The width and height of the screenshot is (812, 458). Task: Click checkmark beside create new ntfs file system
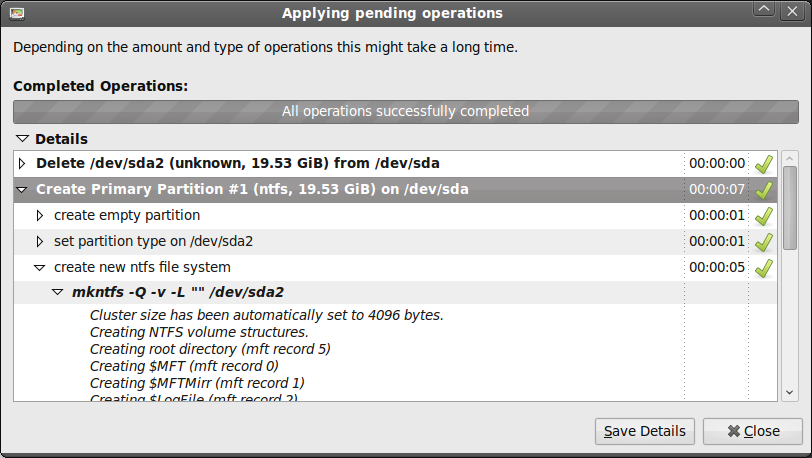[x=764, y=267]
